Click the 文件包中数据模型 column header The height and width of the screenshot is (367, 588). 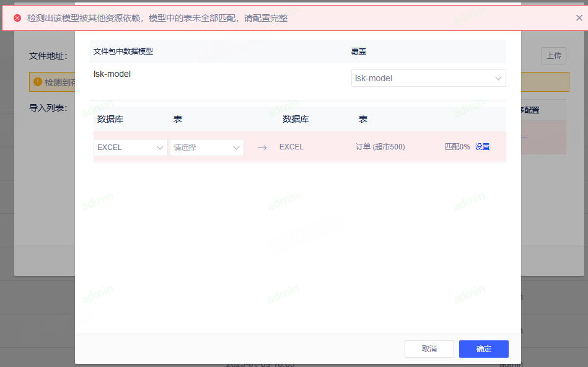click(123, 51)
